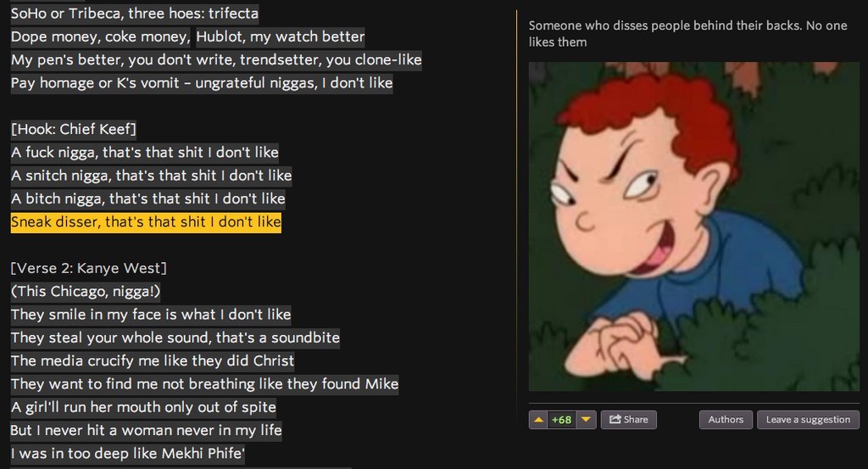The width and height of the screenshot is (868, 469).
Task: Click the 'A snitch nigga' hook line
Action: click(x=151, y=176)
